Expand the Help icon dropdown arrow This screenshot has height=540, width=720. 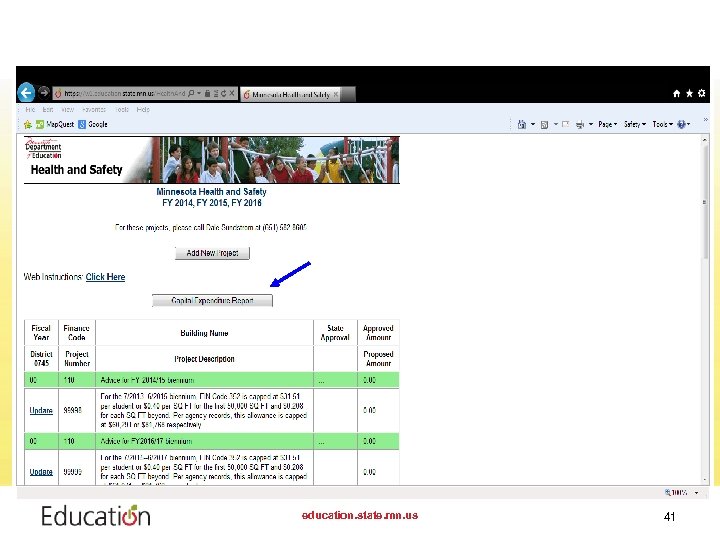click(688, 124)
